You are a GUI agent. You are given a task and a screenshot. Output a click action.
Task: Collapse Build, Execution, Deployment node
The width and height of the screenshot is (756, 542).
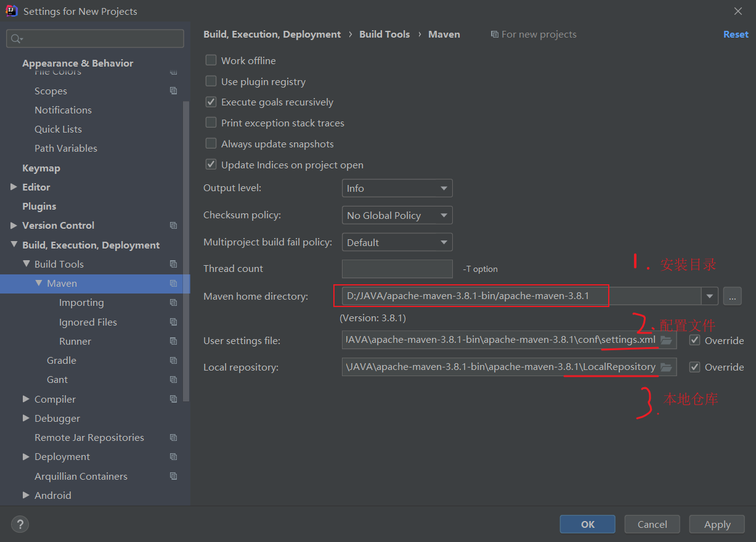click(x=14, y=245)
